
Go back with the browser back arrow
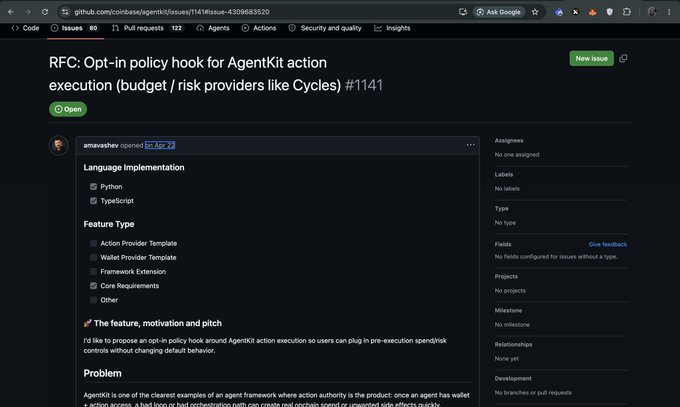11,12
